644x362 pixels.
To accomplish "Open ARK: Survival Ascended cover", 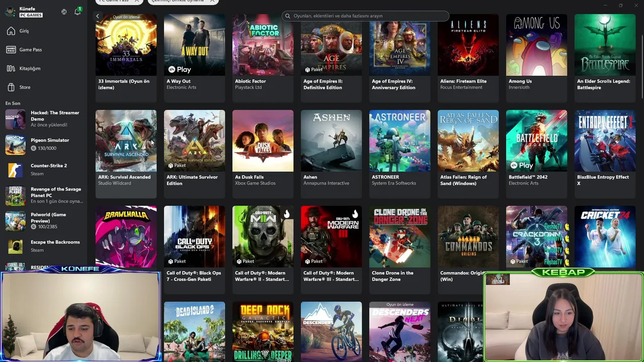I will click(x=126, y=141).
